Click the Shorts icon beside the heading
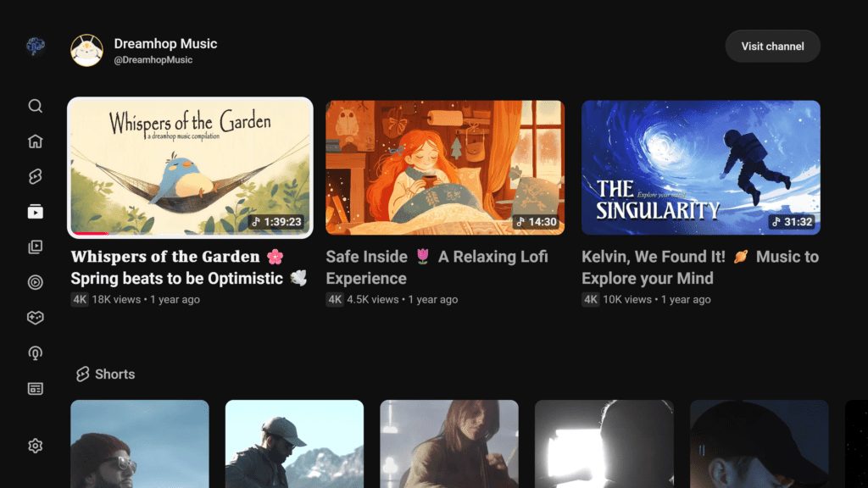 82,374
